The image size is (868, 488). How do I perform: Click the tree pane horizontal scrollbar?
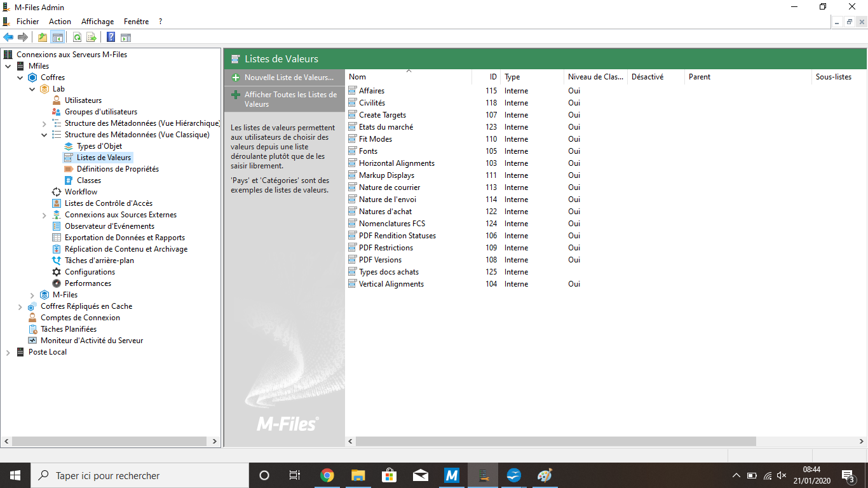(x=109, y=441)
